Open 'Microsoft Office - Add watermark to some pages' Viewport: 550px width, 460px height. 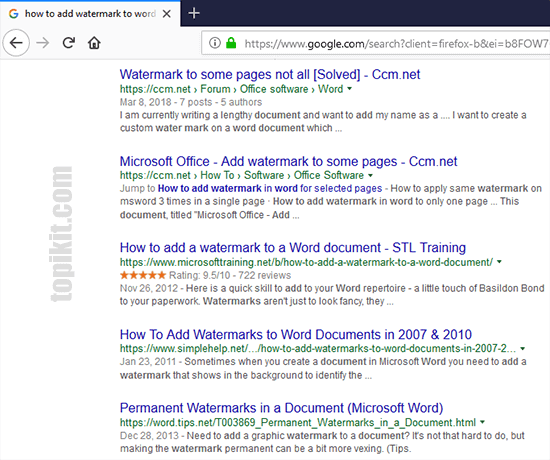click(x=288, y=161)
